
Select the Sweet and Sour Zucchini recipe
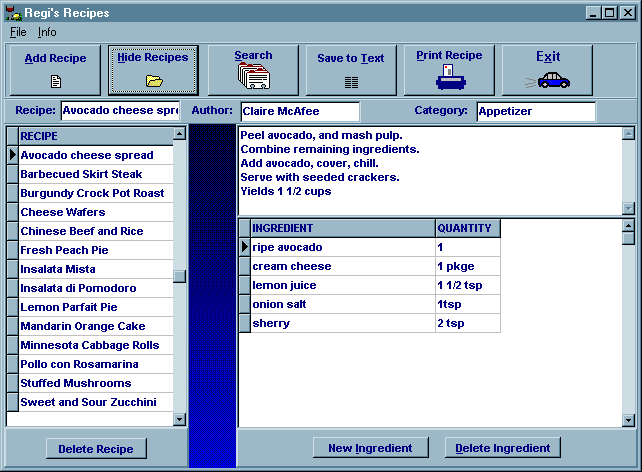click(96, 402)
